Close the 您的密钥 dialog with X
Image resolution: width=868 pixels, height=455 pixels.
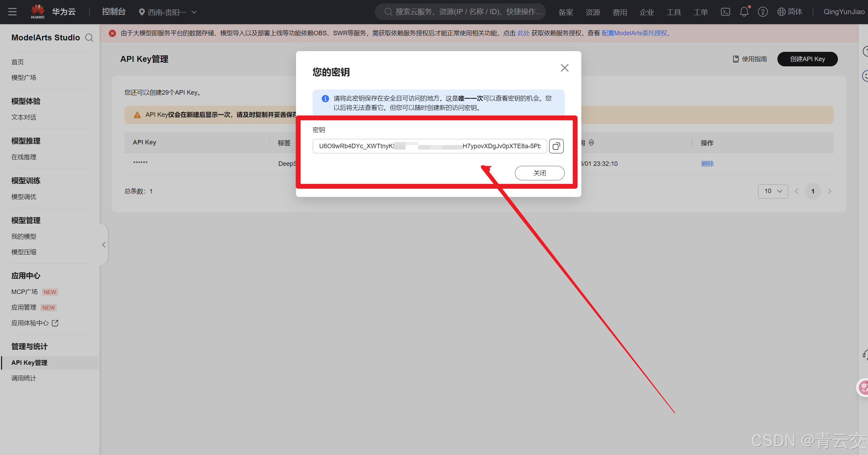565,68
